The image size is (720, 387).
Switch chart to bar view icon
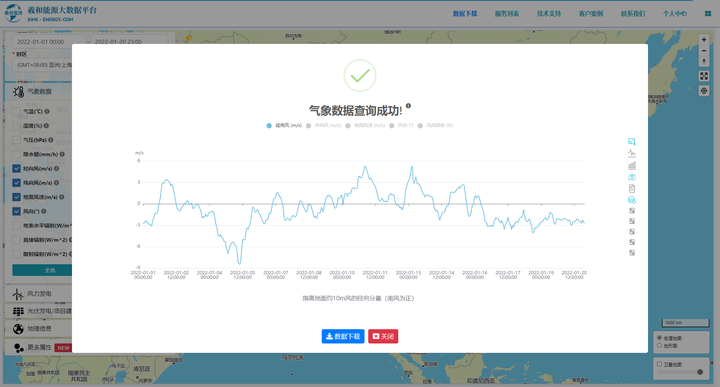[632, 165]
